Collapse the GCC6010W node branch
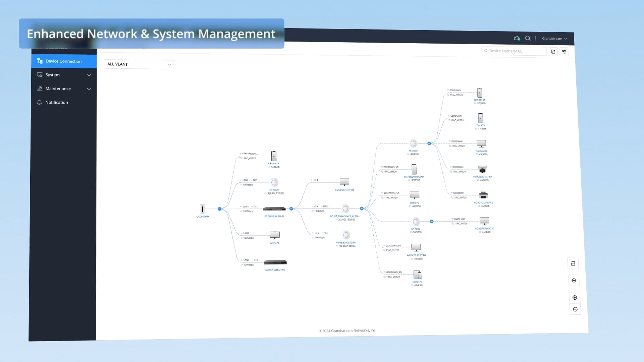This screenshot has height=362, width=644. tap(219, 209)
